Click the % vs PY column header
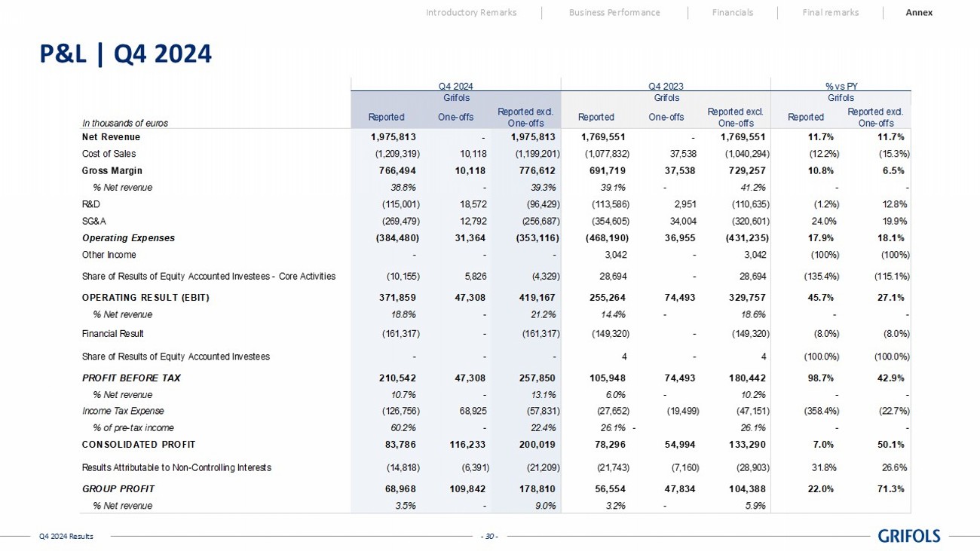The image size is (980, 551). [841, 87]
